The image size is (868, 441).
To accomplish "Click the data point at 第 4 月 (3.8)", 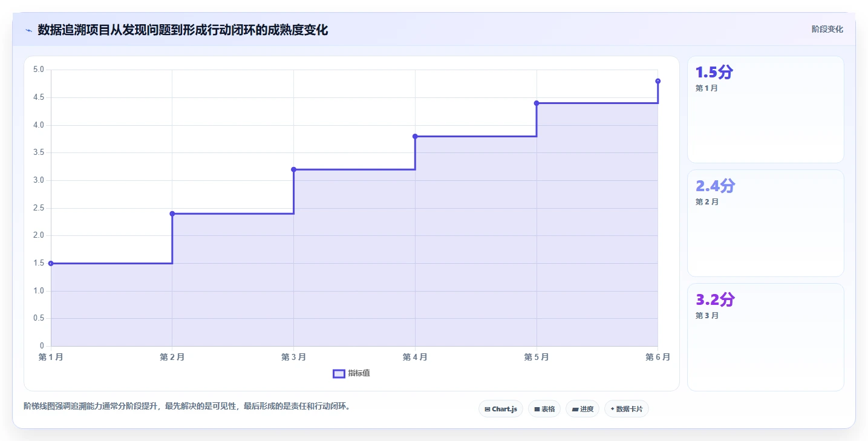I will point(415,136).
